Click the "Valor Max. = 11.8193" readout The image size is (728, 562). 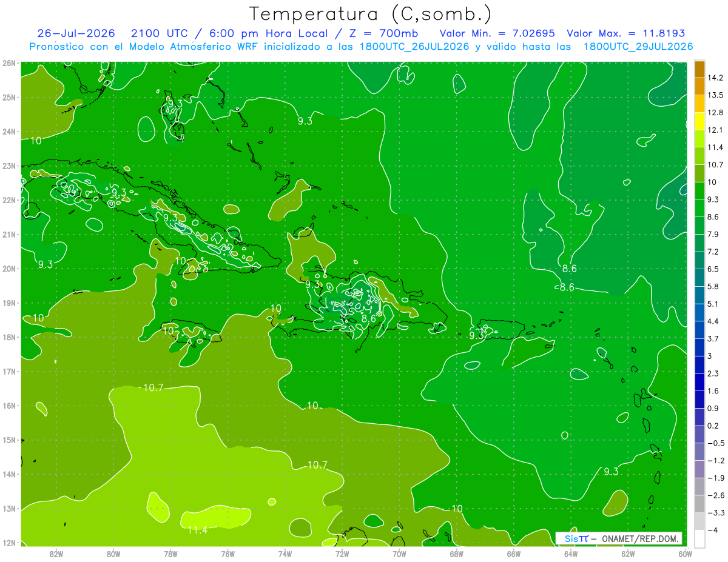click(625, 33)
